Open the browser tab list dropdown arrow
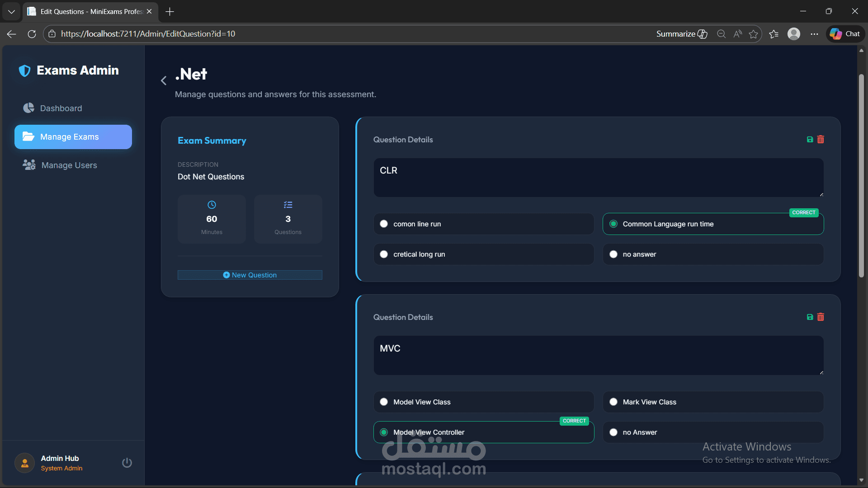 [11, 12]
